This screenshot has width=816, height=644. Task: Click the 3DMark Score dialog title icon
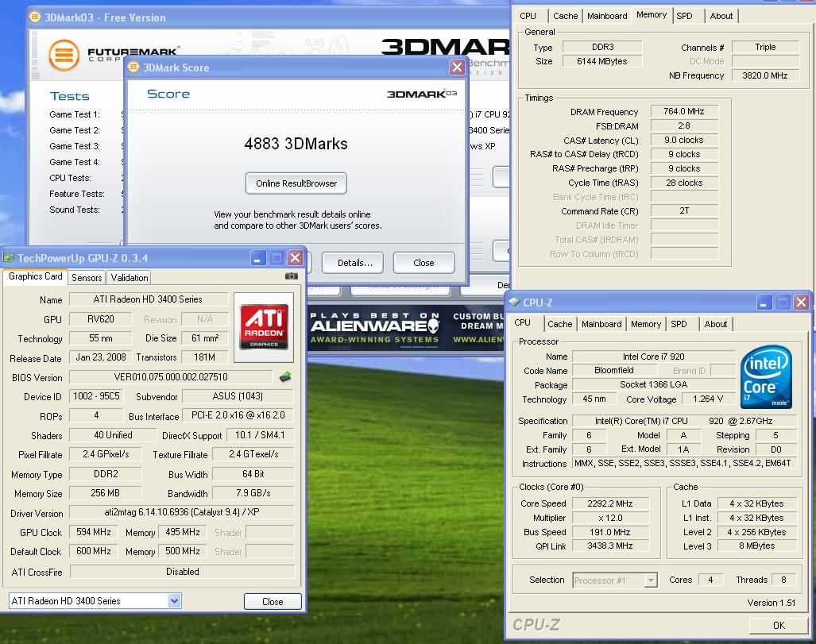pyautogui.click(x=133, y=67)
